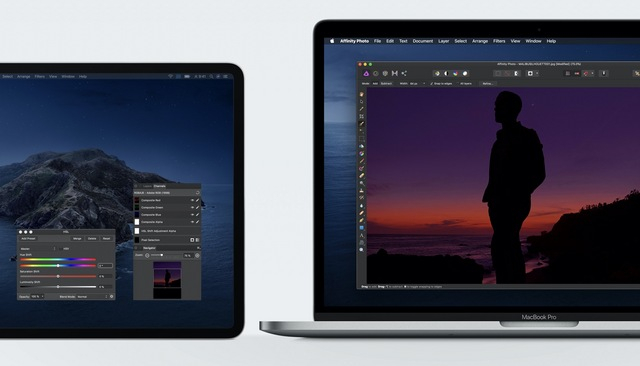Switch to the Photo Persona icon
The width and height of the screenshot is (640, 366).
coord(366,73)
